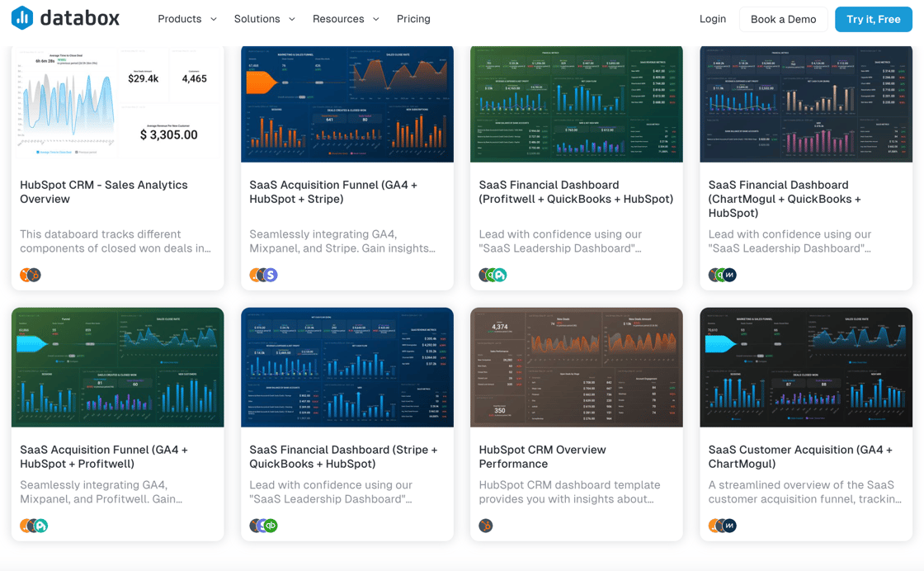
Task: Click orange GA4 icon on GA4 + HubSpot + Profitwell card
Action: pyautogui.click(x=24, y=526)
